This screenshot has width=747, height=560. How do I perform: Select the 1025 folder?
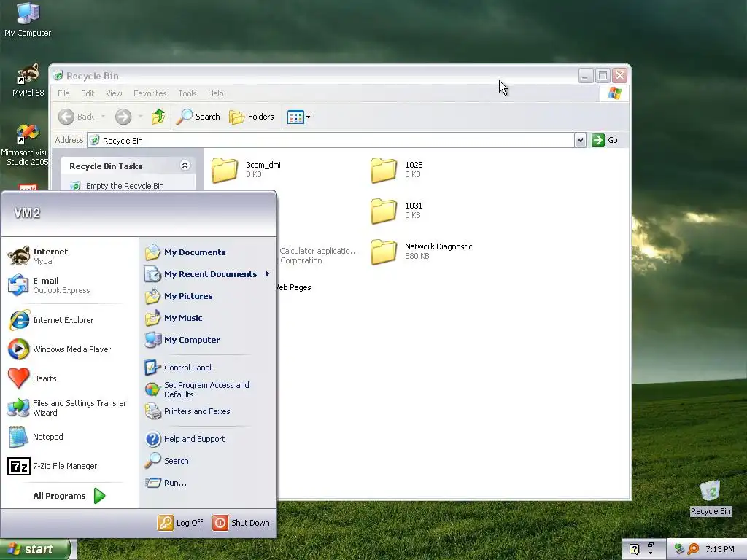397,169
